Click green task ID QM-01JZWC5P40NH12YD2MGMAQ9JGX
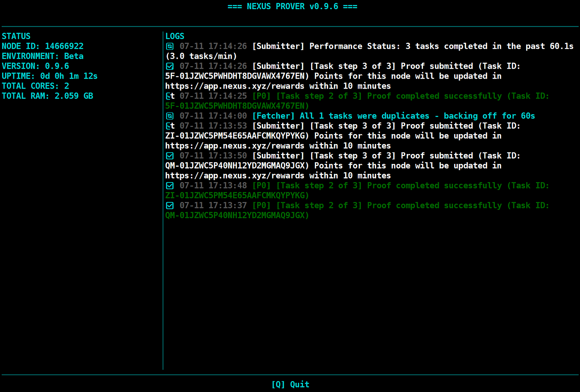This screenshot has height=392, width=580. coord(236,215)
